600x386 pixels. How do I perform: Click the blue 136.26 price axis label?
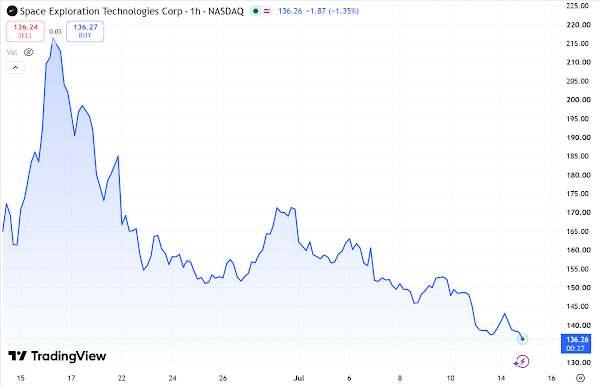(576, 343)
